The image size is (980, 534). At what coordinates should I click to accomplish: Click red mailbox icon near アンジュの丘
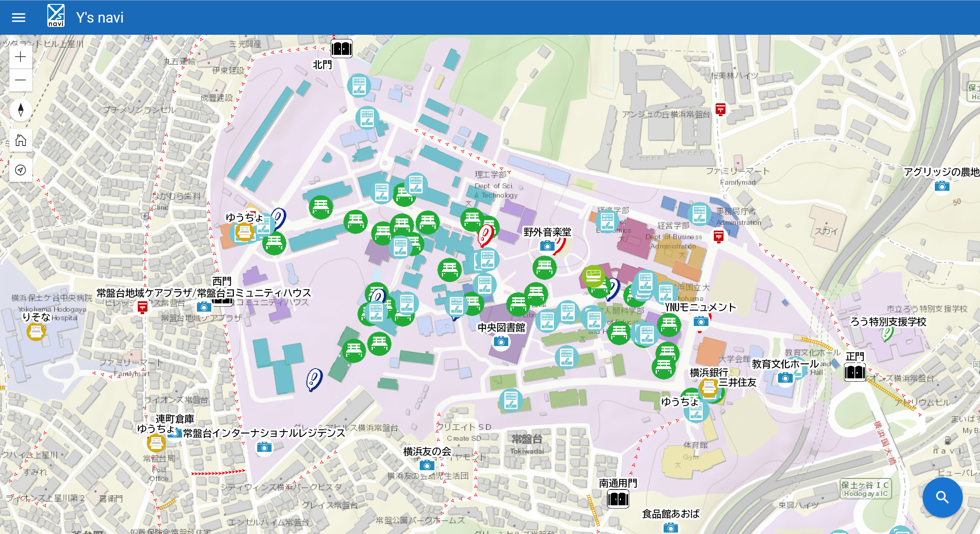721,109
